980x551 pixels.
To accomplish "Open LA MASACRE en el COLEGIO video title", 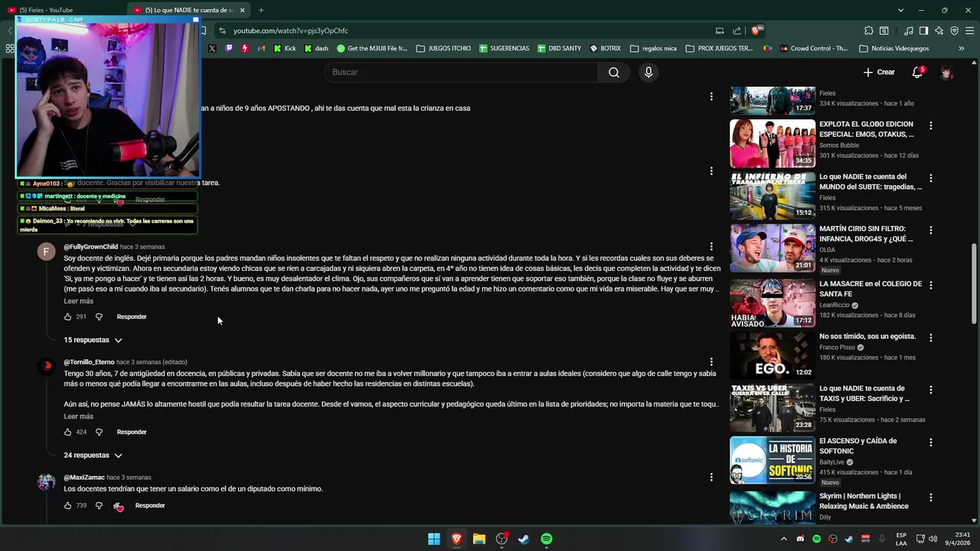I will pos(871,289).
